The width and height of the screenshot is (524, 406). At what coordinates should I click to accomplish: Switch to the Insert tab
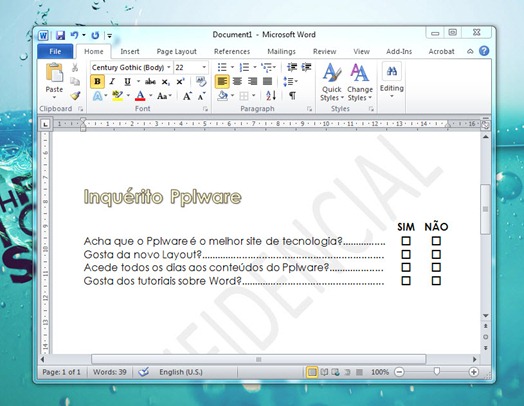click(x=130, y=51)
